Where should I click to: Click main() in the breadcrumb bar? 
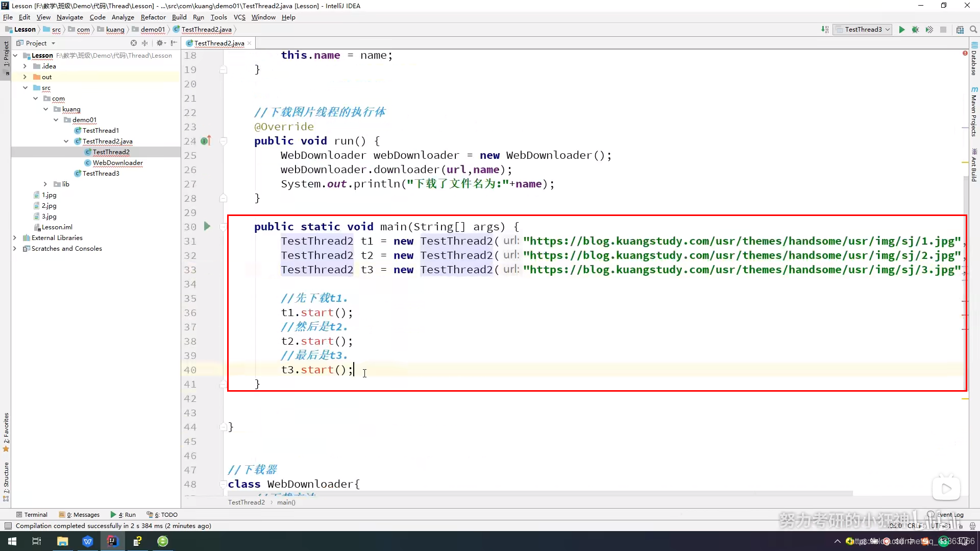coord(286,502)
